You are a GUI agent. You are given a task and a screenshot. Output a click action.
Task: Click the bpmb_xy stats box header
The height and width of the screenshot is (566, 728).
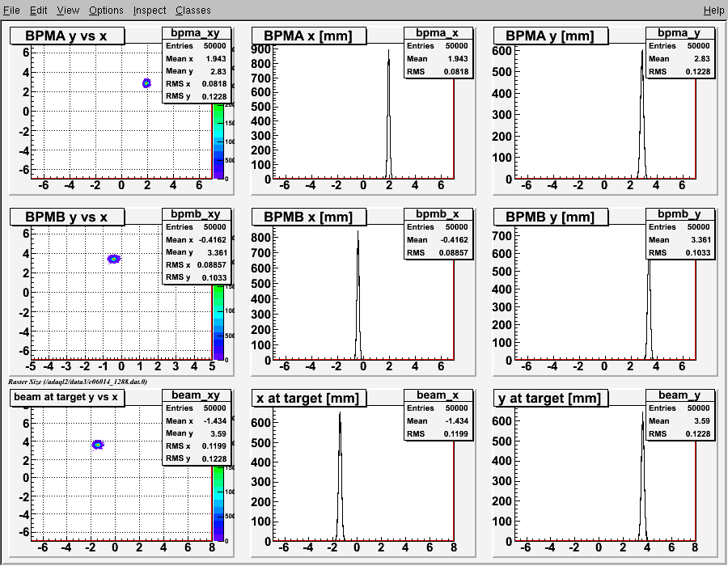coord(196,214)
